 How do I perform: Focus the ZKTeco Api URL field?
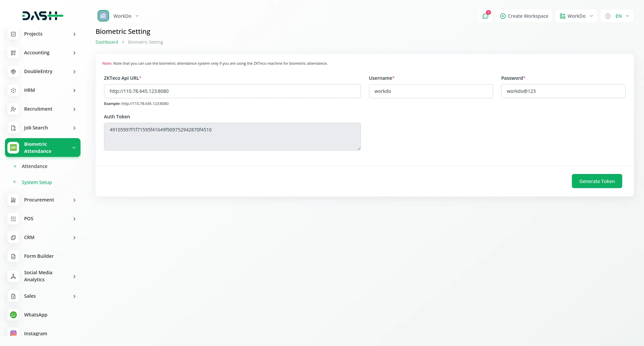pos(232,91)
